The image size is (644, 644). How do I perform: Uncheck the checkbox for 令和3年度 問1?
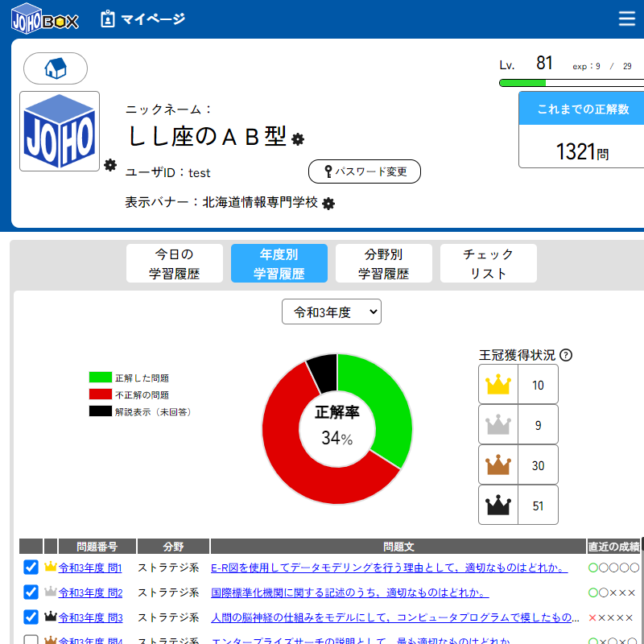[31, 568]
